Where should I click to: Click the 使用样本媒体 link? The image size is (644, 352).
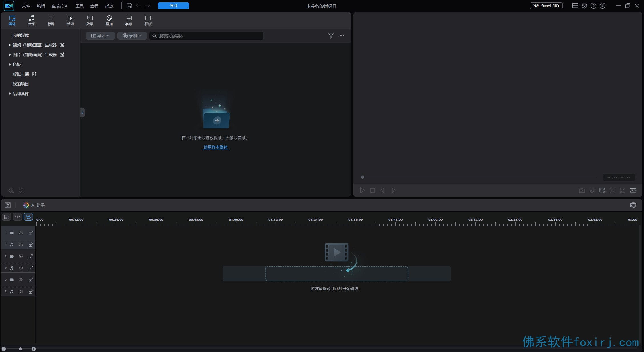216,147
